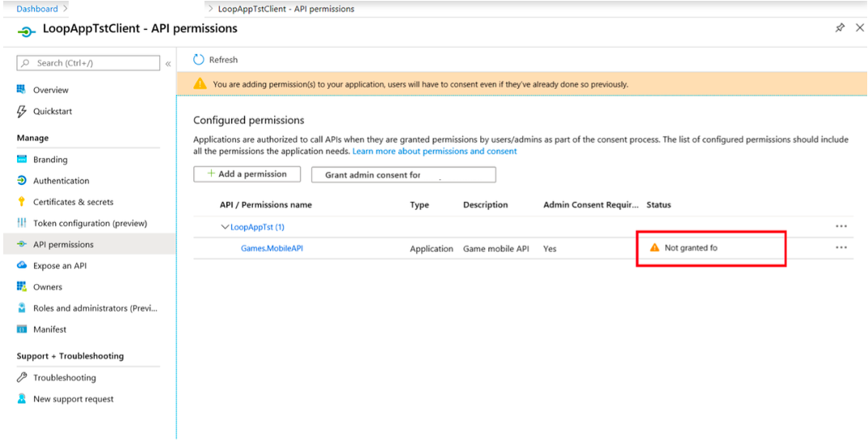Click the Refresh circular arrow icon
Viewport: 868px width, 445px height.
tap(199, 59)
